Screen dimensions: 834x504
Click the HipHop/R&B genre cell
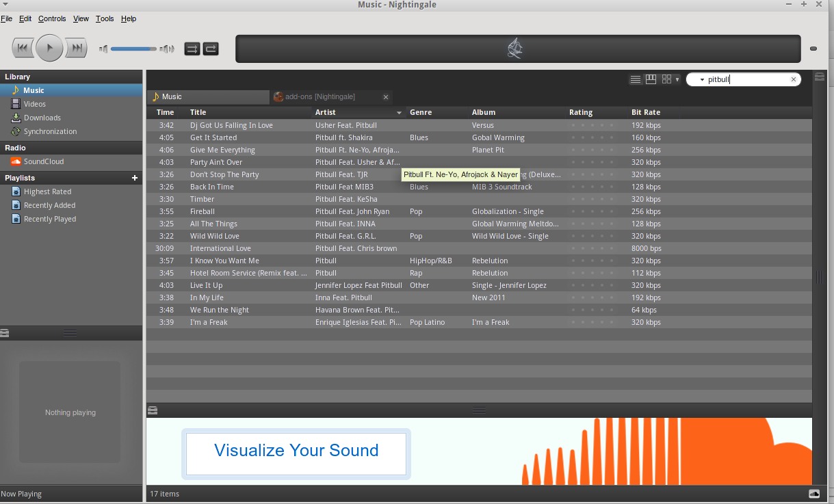[431, 261]
